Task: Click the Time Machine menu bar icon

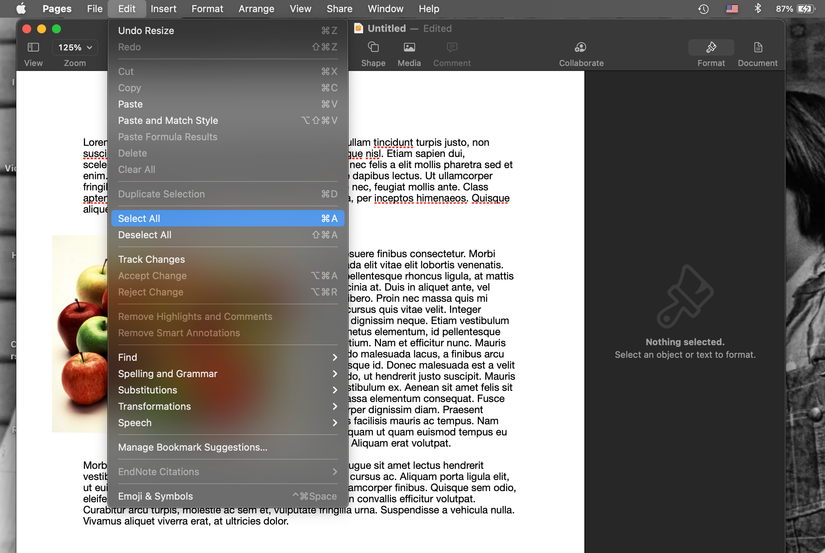Action: pyautogui.click(x=703, y=8)
